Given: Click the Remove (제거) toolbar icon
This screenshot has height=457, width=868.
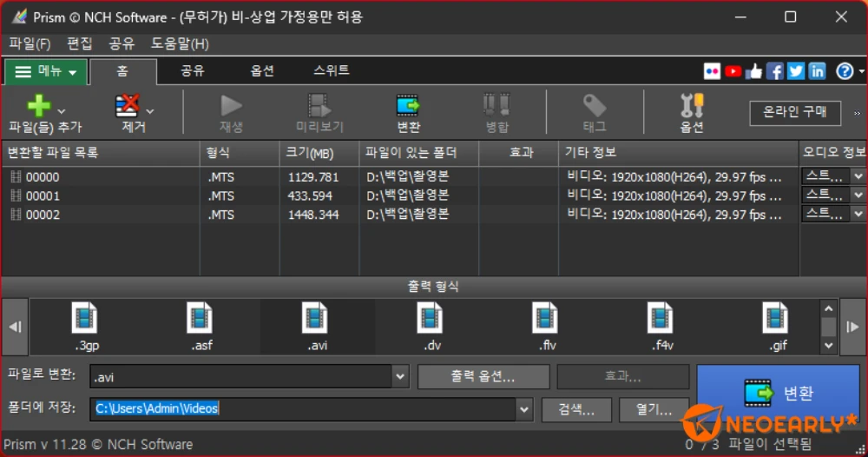Looking at the screenshot, I should 128,105.
